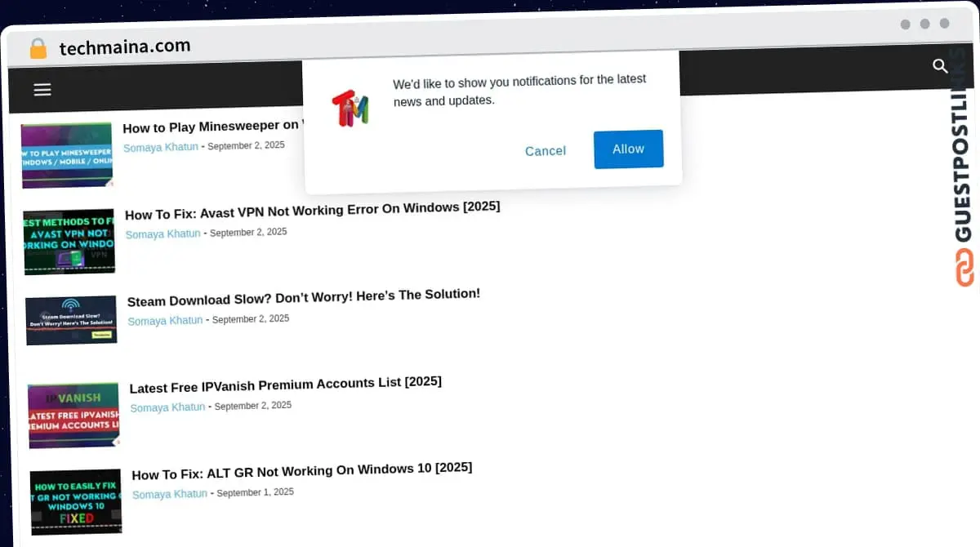Open the ALT GR Not Working thumbnail
This screenshot has height=547, width=980.
76,502
